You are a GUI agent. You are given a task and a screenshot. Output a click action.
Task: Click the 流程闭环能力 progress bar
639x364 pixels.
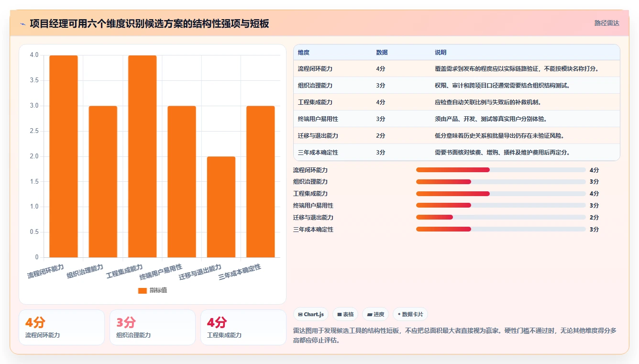501,170
